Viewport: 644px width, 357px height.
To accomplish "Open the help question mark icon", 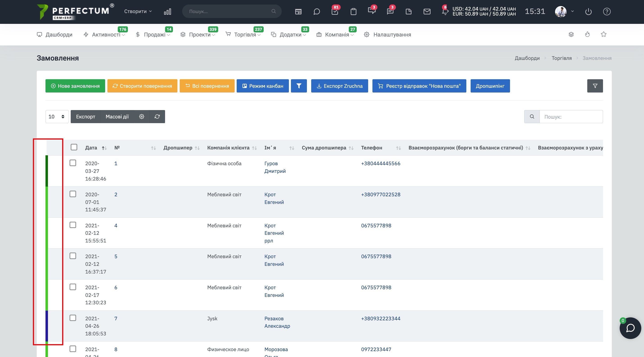I will click(x=607, y=11).
